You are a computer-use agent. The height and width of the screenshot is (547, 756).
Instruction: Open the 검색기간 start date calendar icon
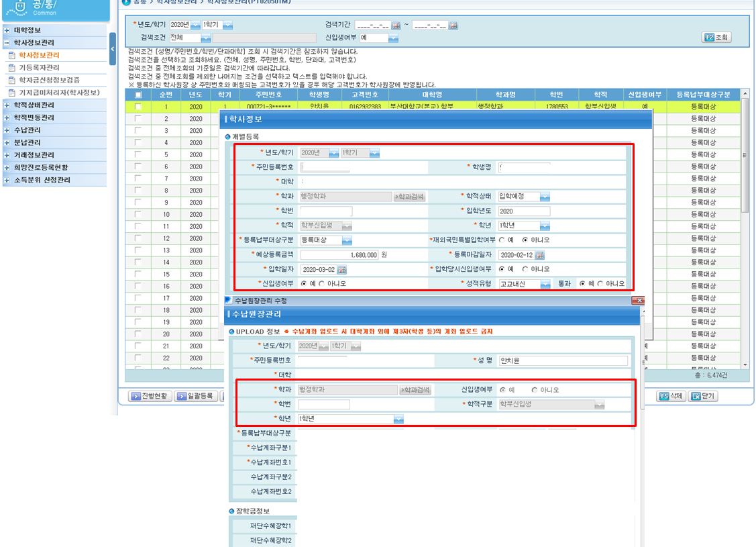coord(396,26)
